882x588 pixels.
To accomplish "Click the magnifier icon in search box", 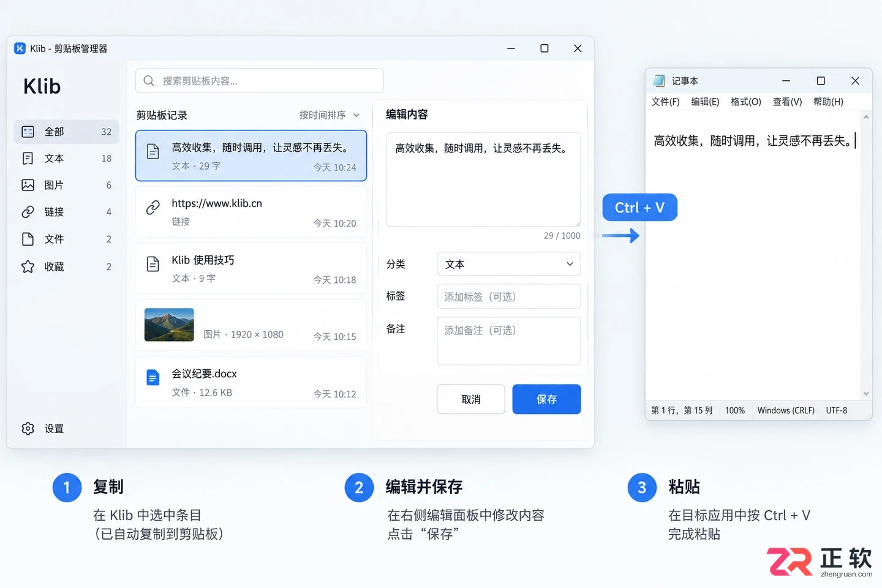I will click(149, 81).
